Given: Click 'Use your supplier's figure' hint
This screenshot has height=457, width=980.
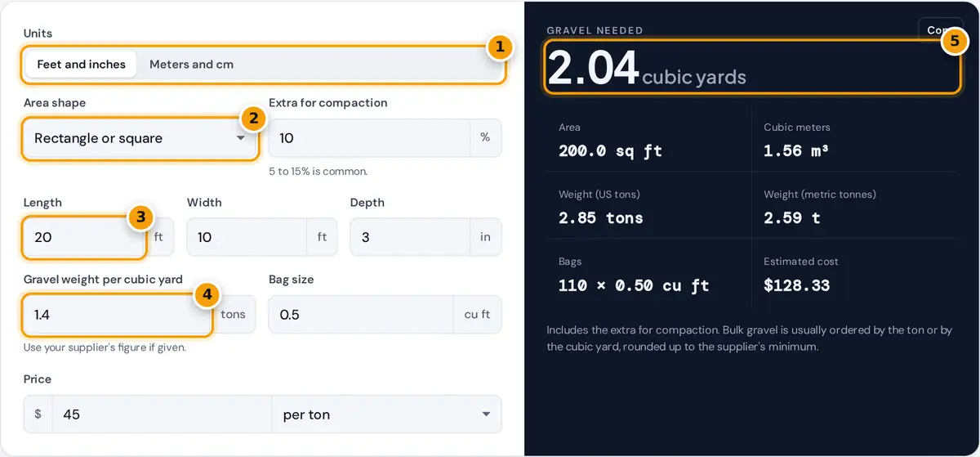Looking at the screenshot, I should pos(105,347).
